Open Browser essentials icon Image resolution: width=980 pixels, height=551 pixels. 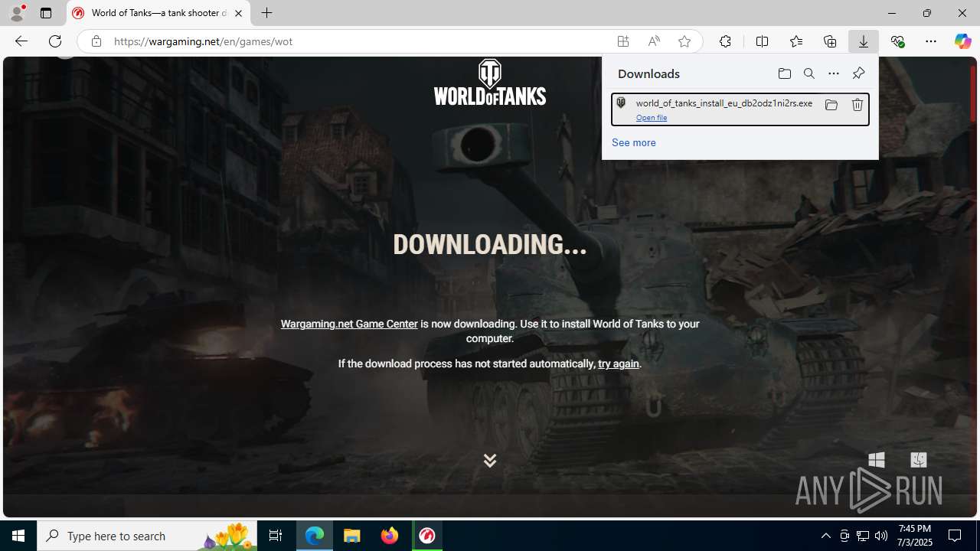(x=897, y=41)
